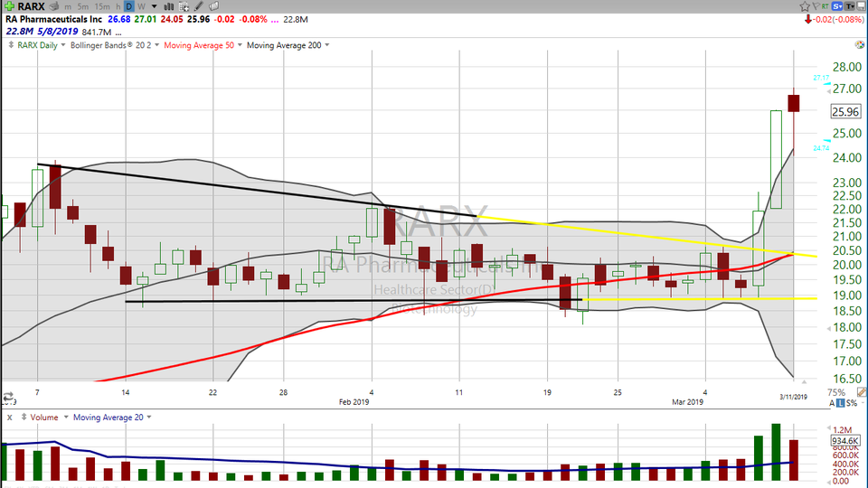
Task: Click the small triangle marker above 3/11/2019
Action: point(804,381)
